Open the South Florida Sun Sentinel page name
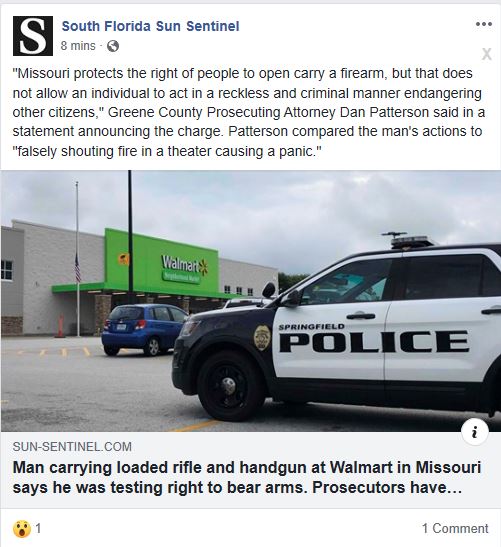 pos(150,26)
